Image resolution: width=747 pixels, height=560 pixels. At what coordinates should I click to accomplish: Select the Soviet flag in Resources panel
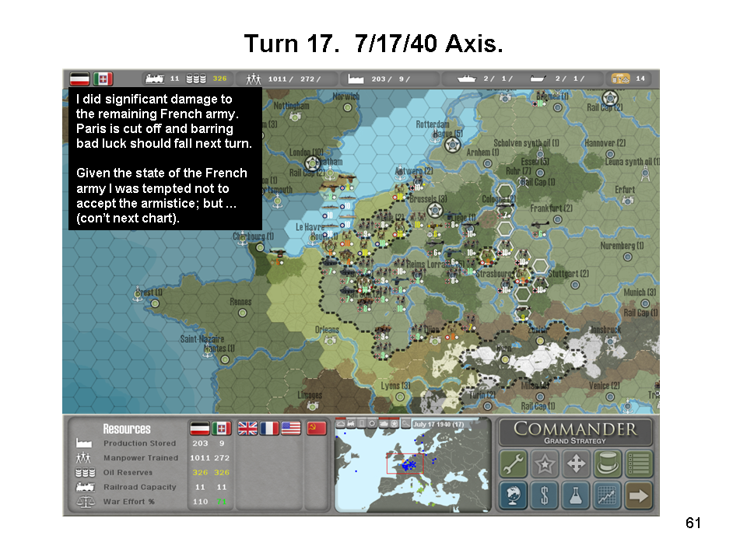[x=317, y=429]
